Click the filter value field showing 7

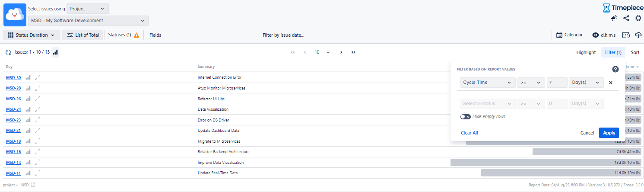click(x=557, y=83)
